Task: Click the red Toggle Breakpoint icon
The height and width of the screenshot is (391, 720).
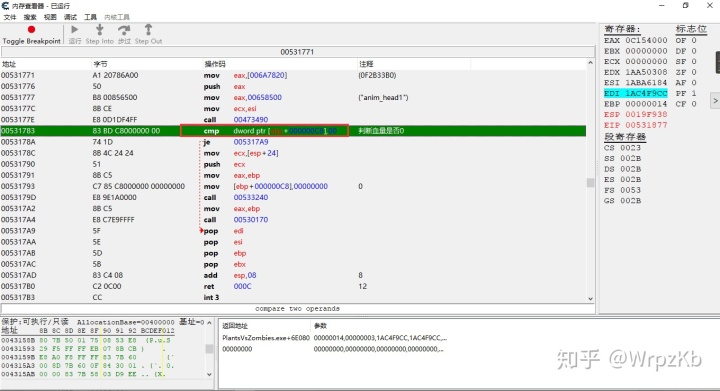Action: click(x=31, y=30)
